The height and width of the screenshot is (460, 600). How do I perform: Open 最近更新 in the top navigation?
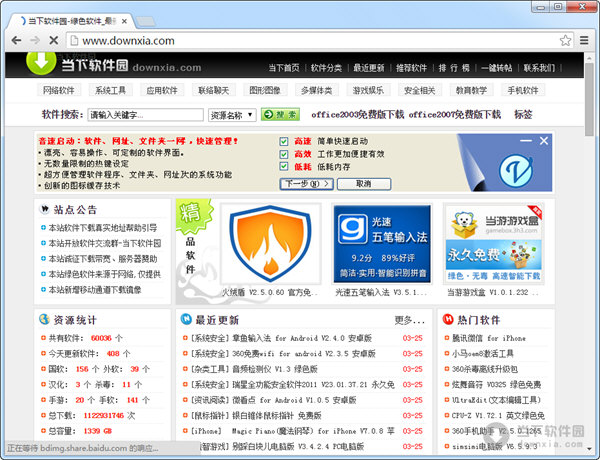pos(369,68)
